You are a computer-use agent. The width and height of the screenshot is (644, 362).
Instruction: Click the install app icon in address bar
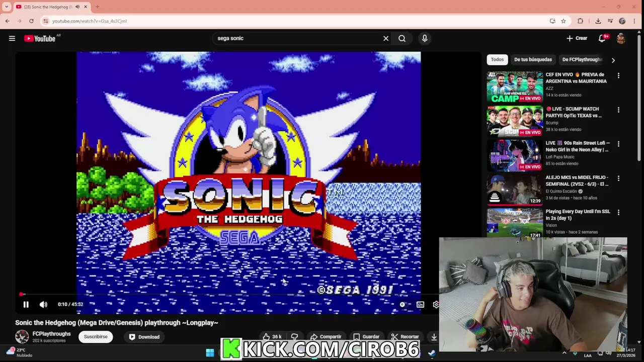click(552, 21)
